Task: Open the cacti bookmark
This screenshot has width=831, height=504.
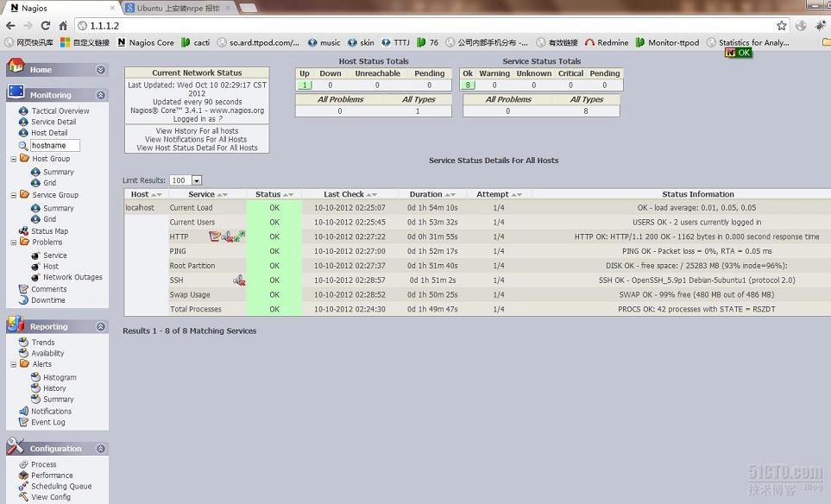Action: (196, 42)
